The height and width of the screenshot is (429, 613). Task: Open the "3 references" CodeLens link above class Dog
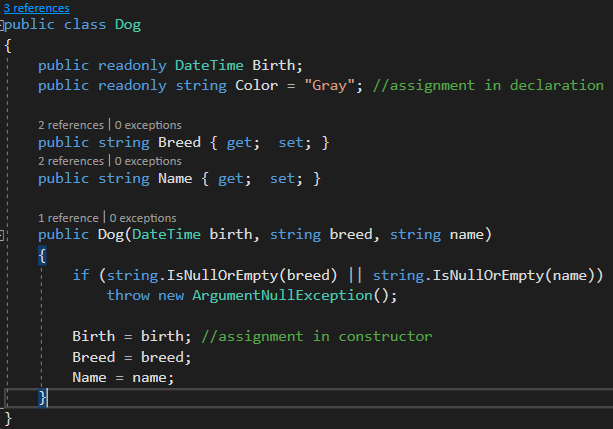36,8
